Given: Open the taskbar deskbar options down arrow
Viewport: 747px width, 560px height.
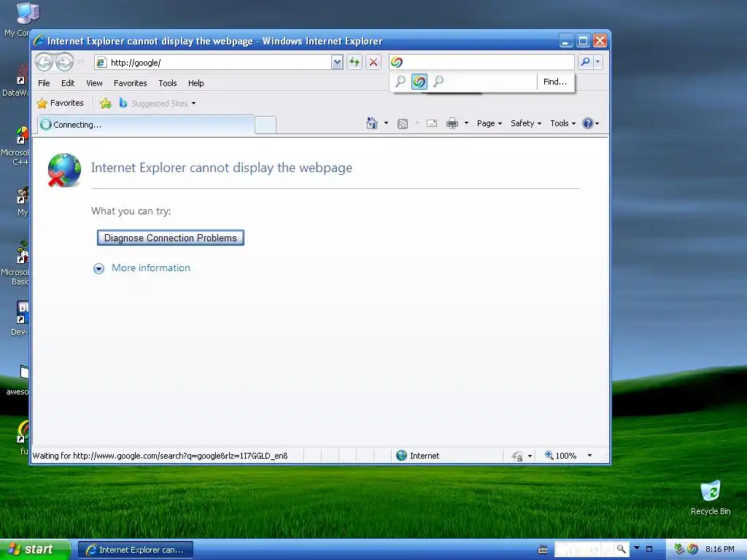Looking at the screenshot, I should tap(637, 548).
